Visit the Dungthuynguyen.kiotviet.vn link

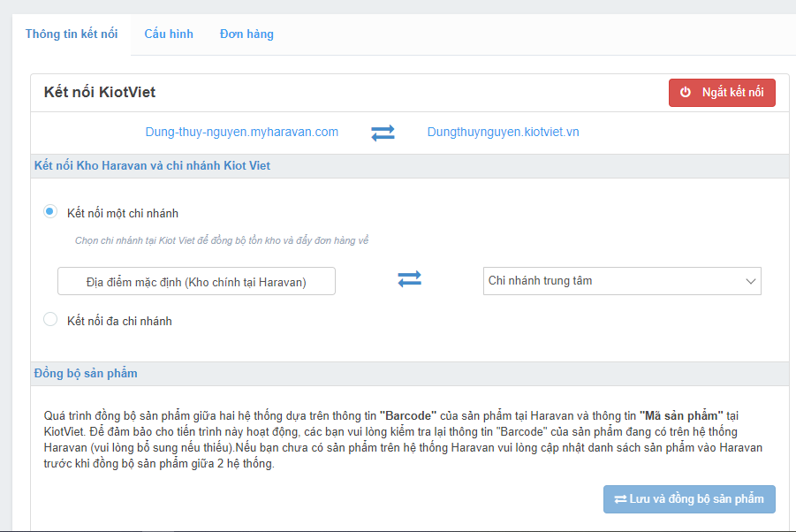(503, 133)
